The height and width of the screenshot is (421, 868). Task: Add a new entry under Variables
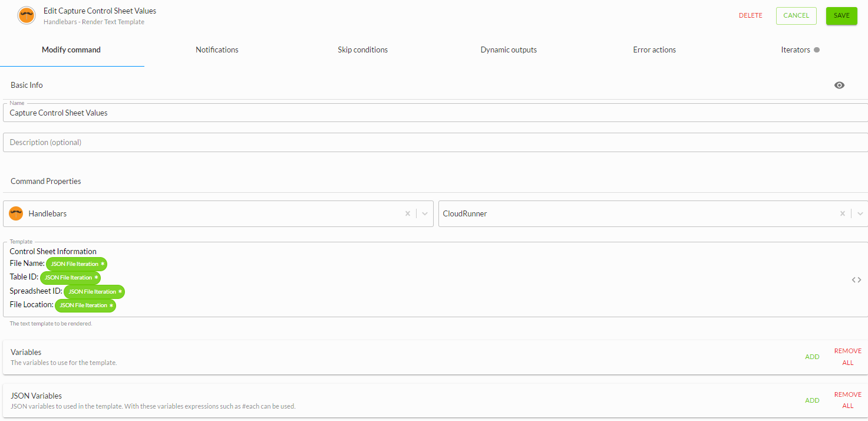812,357
